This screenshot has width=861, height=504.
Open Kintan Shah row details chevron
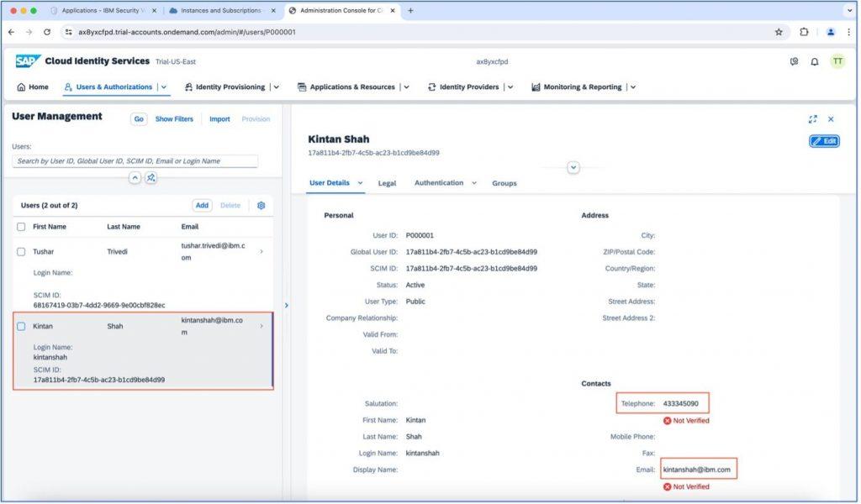(x=261, y=326)
